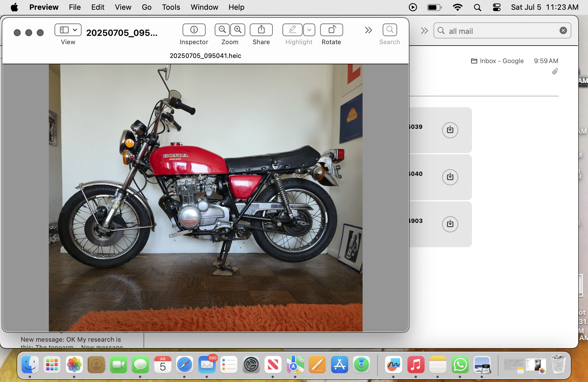Image resolution: width=588 pixels, height=382 pixels.
Task: Open Control Center toggles in menu bar
Action: [x=497, y=7]
